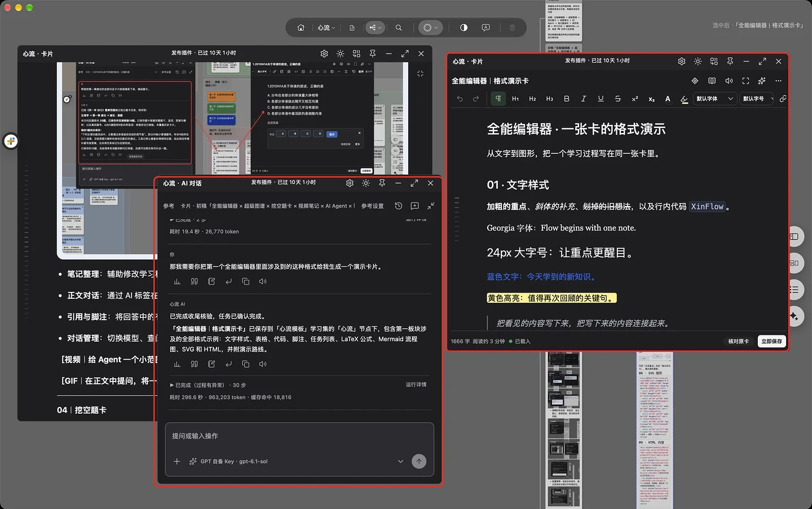Toggle bold formatting in card editor
812x509 pixels.
pyautogui.click(x=567, y=99)
